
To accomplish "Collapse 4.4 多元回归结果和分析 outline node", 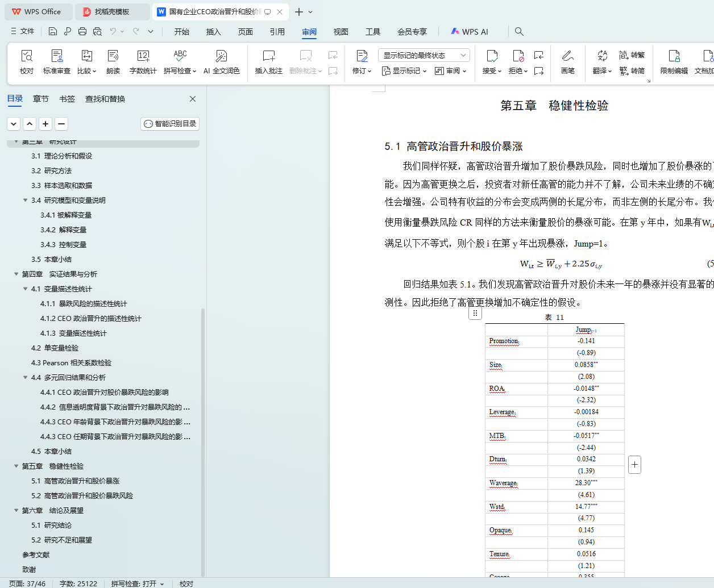I will pos(25,377).
